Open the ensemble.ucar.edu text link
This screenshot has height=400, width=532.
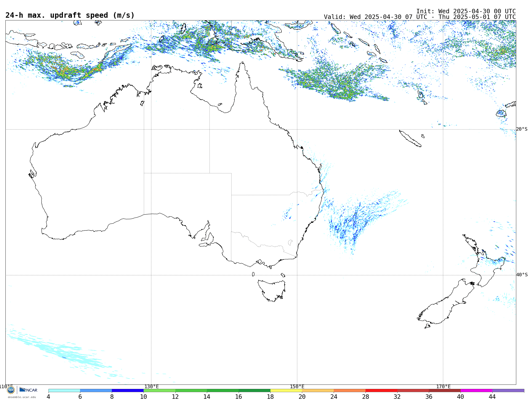tap(22, 397)
